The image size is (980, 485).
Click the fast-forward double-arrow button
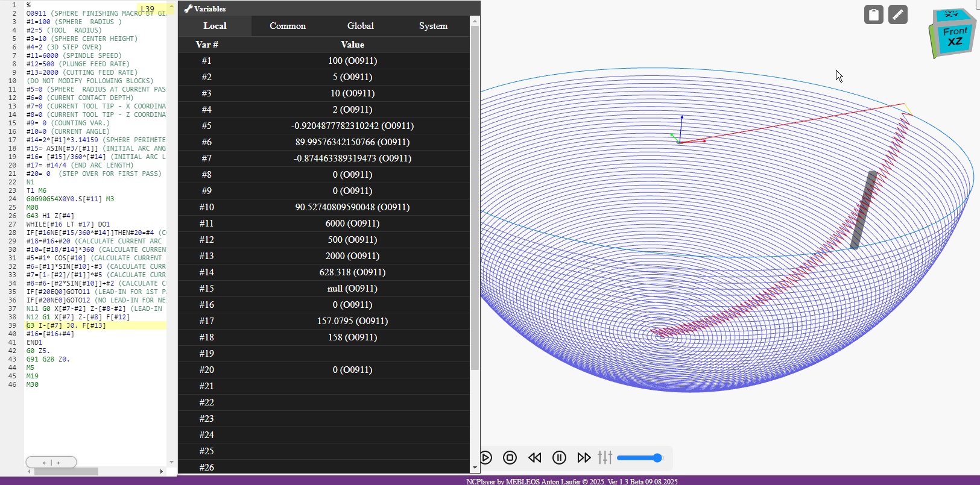584,458
